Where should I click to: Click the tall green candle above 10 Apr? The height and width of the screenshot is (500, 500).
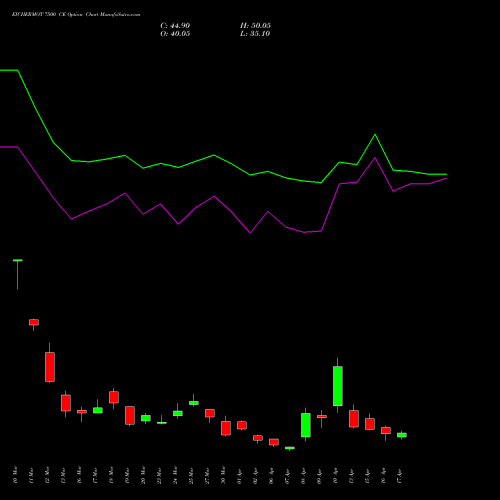[x=338, y=386]
